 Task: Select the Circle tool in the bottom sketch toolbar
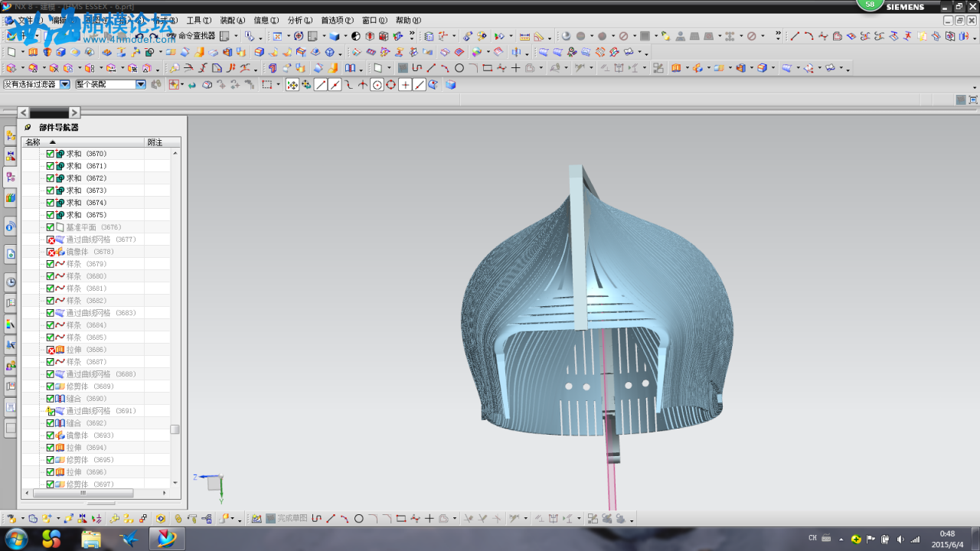click(x=358, y=519)
